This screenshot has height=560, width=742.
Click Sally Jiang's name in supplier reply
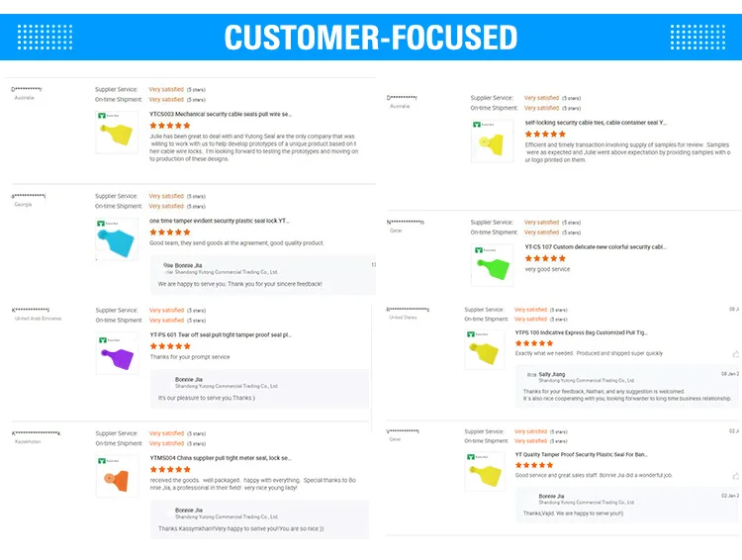[552, 374]
